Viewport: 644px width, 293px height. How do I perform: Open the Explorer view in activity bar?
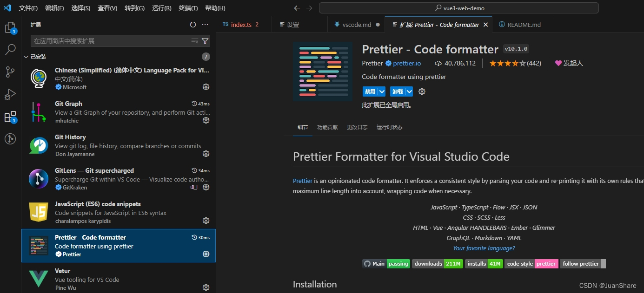point(10,28)
